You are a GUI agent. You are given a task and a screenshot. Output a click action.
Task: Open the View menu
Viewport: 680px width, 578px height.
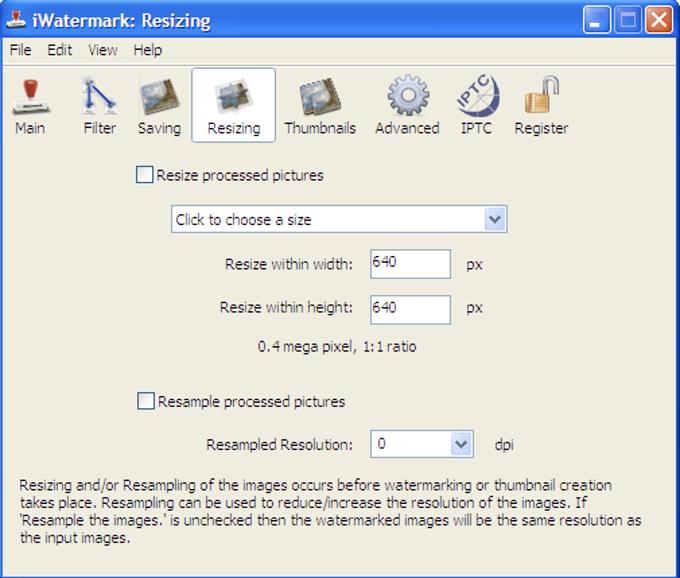tap(103, 50)
